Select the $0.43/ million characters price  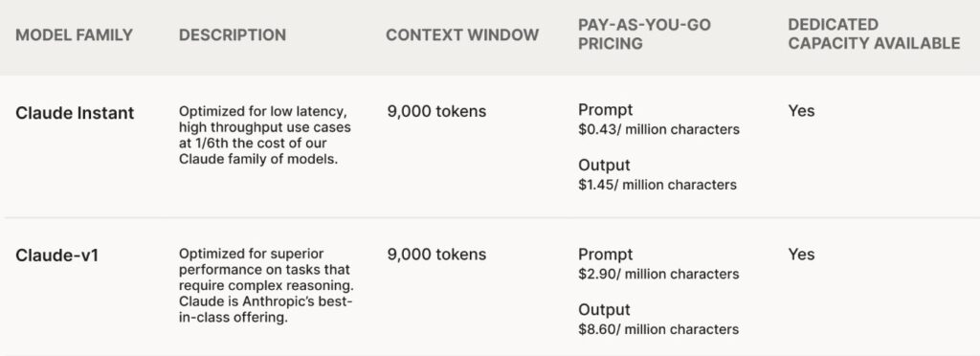(658, 130)
